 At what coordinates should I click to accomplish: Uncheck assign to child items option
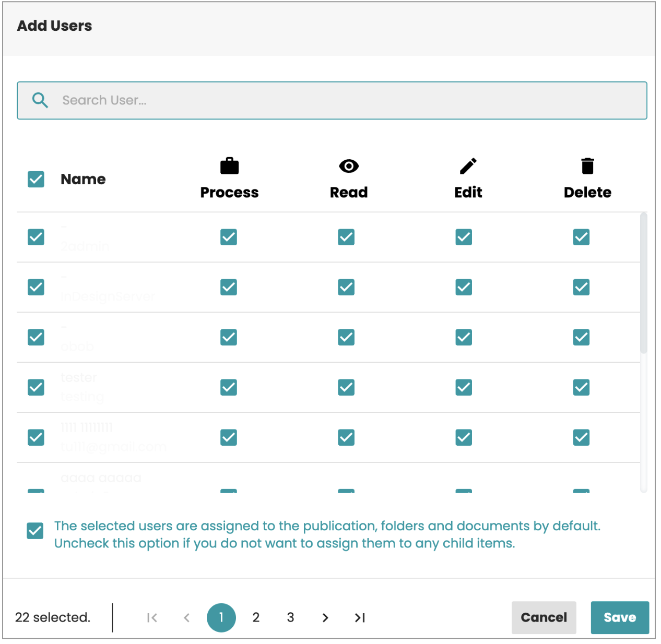(x=36, y=531)
